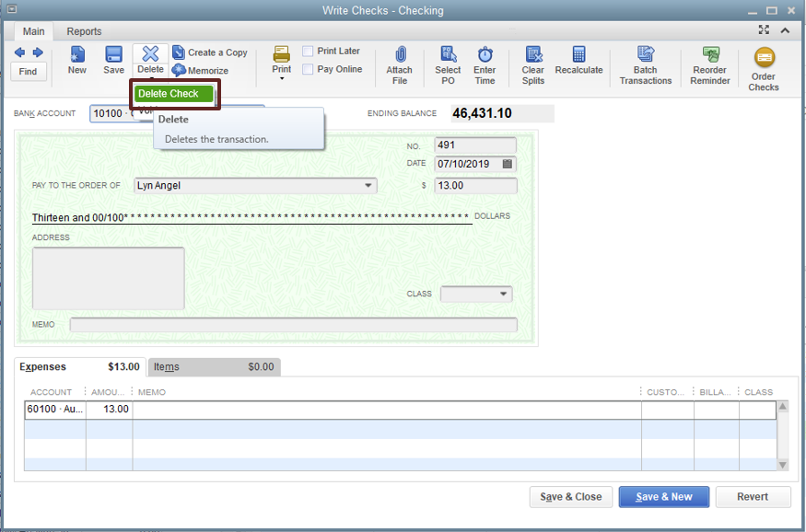
Task: Open Batch Transactions
Action: click(646, 65)
